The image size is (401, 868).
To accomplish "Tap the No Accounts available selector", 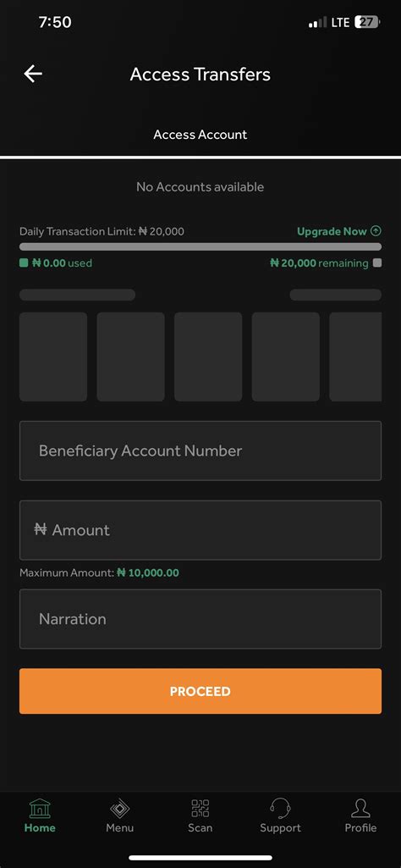I will 200,187.
